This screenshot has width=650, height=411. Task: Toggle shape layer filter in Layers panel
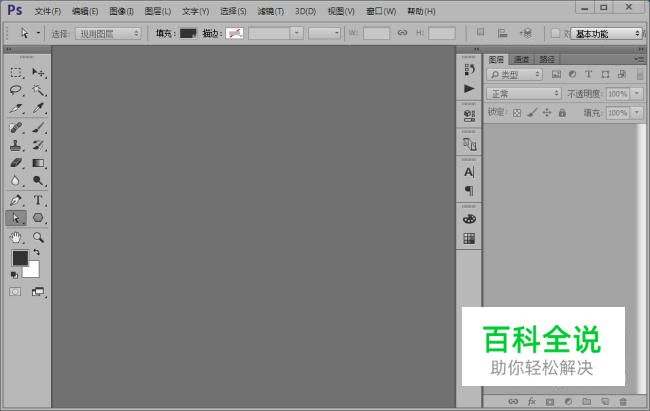pyautogui.click(x=605, y=74)
